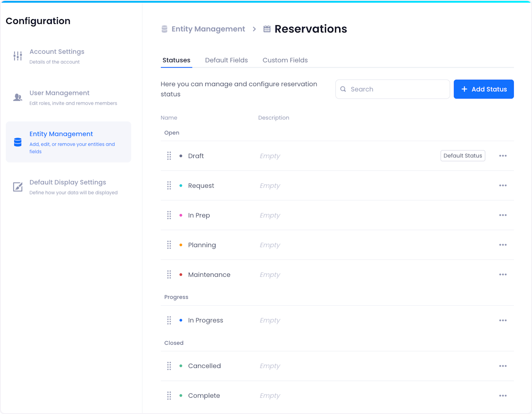Switch to the Default Fields tab

coord(227,60)
